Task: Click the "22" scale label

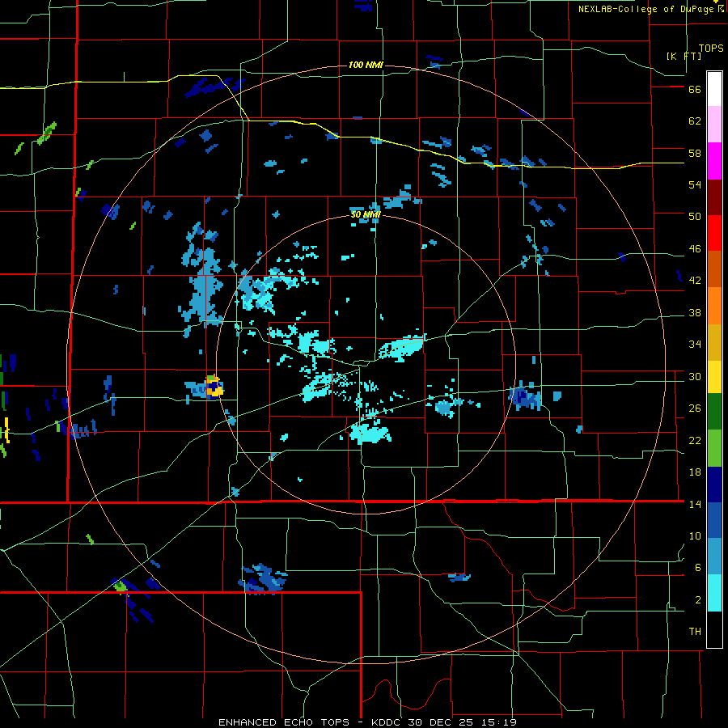Action: (x=695, y=440)
